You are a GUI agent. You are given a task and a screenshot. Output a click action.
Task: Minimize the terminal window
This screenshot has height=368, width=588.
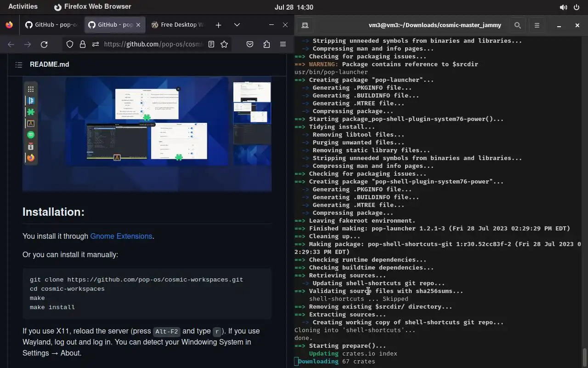click(559, 25)
